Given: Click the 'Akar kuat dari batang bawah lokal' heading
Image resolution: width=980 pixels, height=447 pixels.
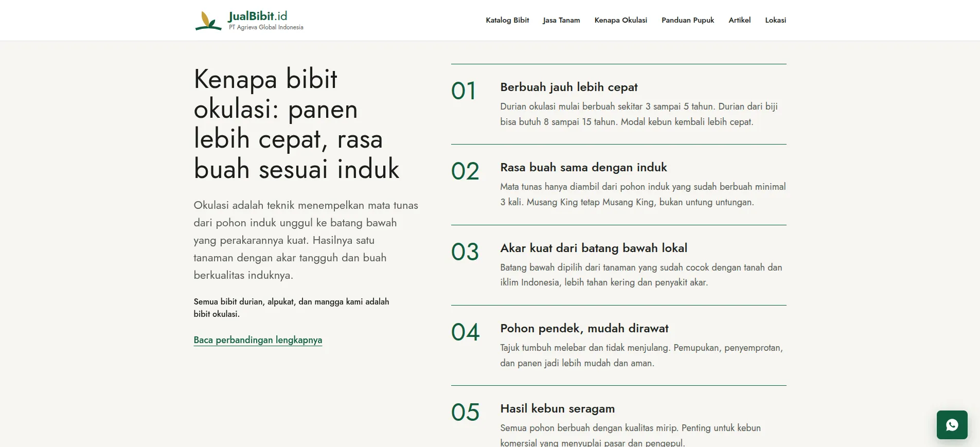Looking at the screenshot, I should point(594,248).
